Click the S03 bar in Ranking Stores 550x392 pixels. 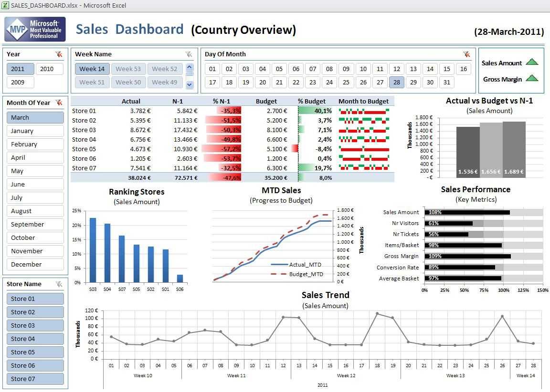click(93, 250)
